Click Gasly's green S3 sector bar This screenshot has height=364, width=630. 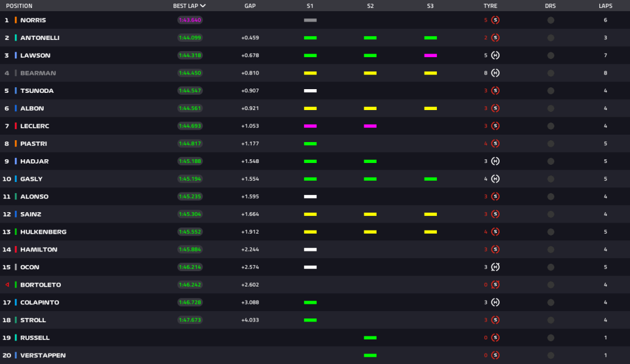point(430,179)
